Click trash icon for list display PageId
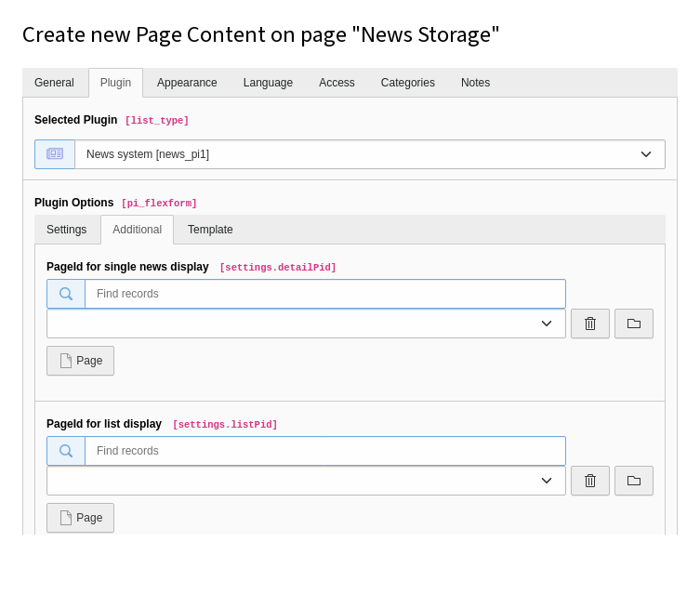Screen dimensions: 700x595 point(589,481)
